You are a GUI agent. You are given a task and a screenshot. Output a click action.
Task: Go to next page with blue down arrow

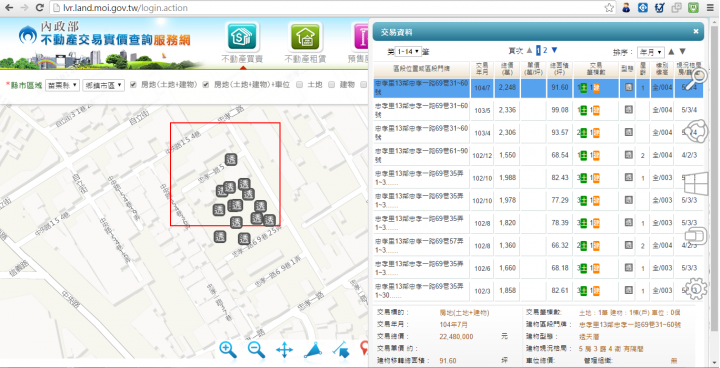tap(554, 51)
